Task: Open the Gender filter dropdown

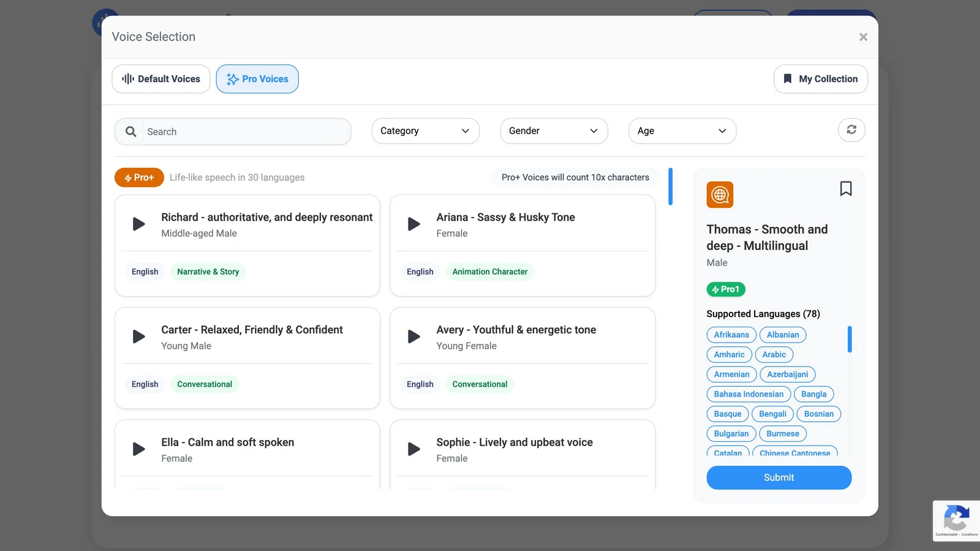Action: pyautogui.click(x=554, y=131)
